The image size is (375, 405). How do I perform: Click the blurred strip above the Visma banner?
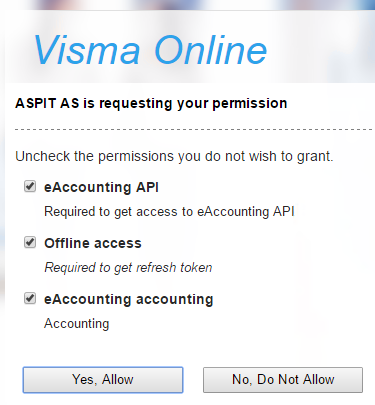[x=187, y=5]
